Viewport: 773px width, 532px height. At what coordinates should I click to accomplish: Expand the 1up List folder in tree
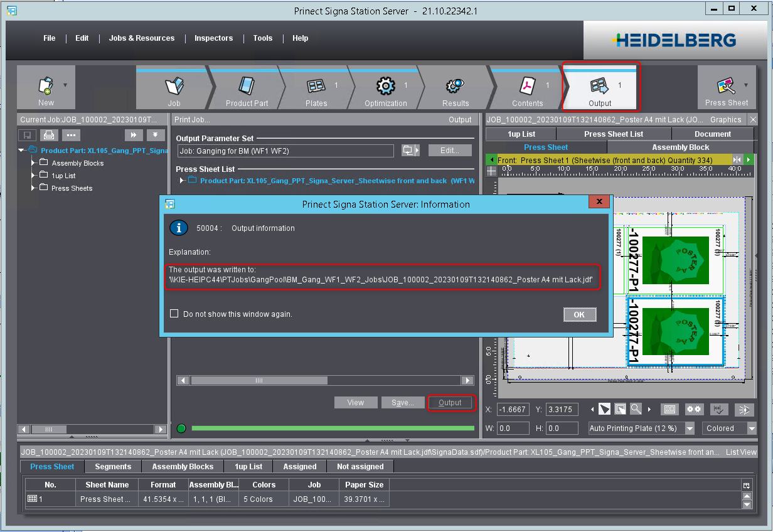(x=34, y=176)
